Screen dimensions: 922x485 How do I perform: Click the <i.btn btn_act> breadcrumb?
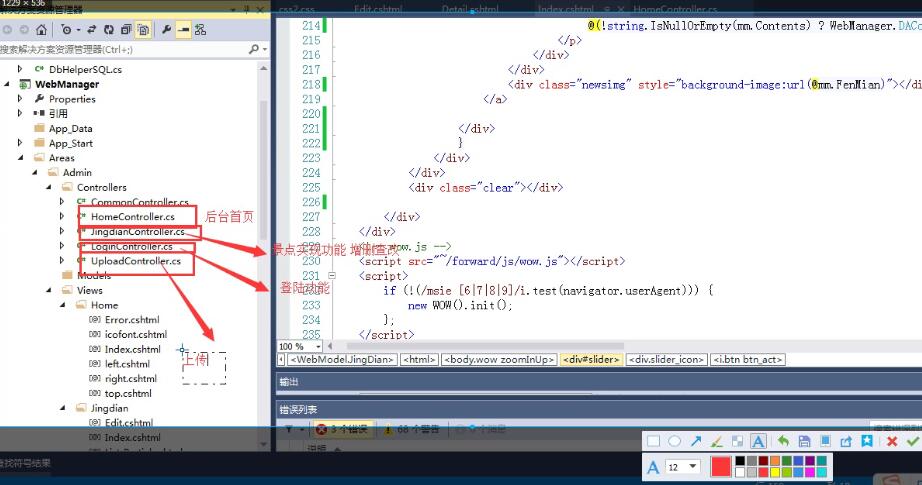pos(748,359)
